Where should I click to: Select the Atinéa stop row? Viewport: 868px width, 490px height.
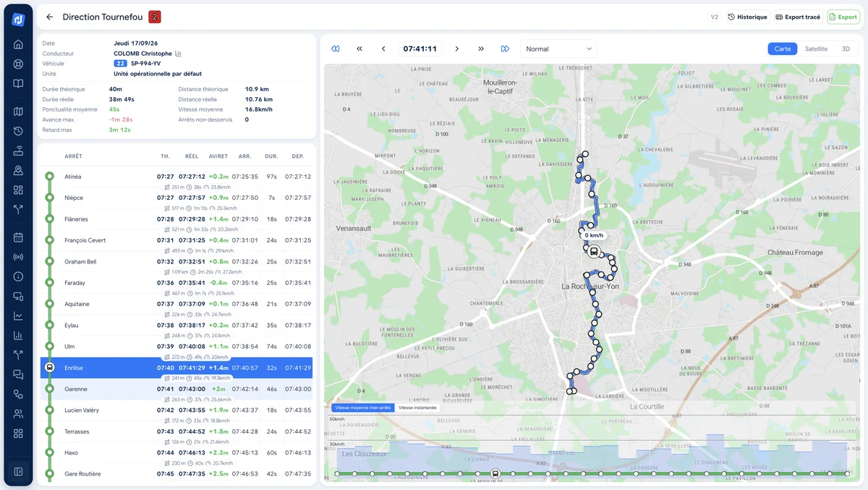click(x=176, y=177)
